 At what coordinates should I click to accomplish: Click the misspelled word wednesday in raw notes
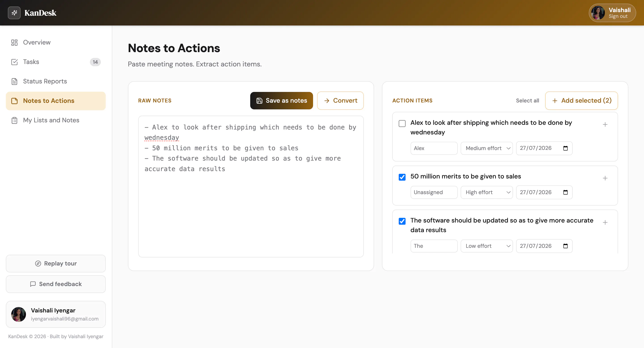(x=162, y=138)
